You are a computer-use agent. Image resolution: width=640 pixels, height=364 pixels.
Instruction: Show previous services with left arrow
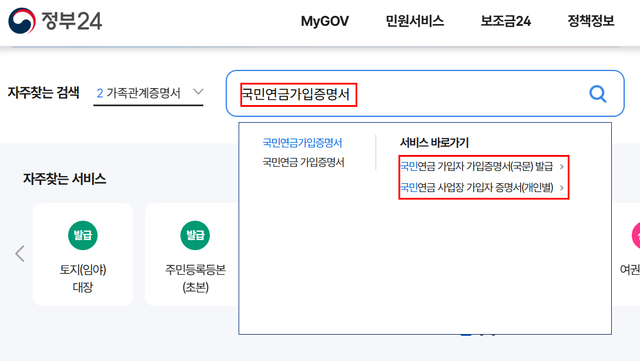click(19, 254)
